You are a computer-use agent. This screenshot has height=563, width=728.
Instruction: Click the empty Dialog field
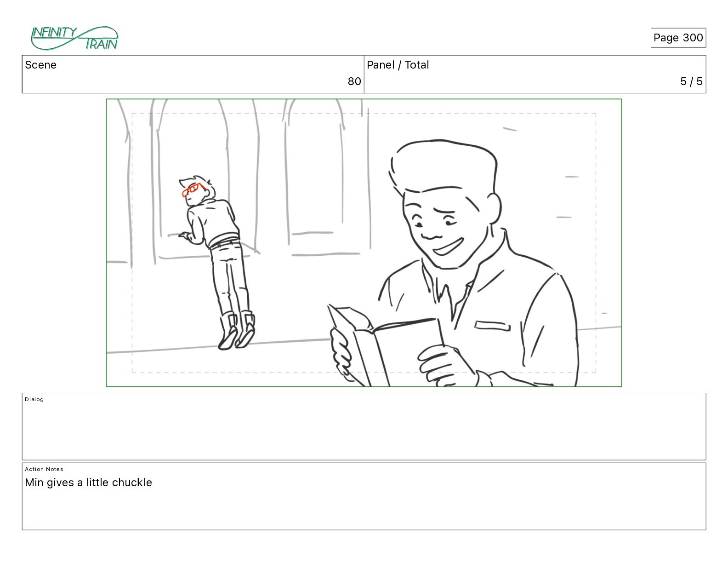pyautogui.click(x=364, y=426)
